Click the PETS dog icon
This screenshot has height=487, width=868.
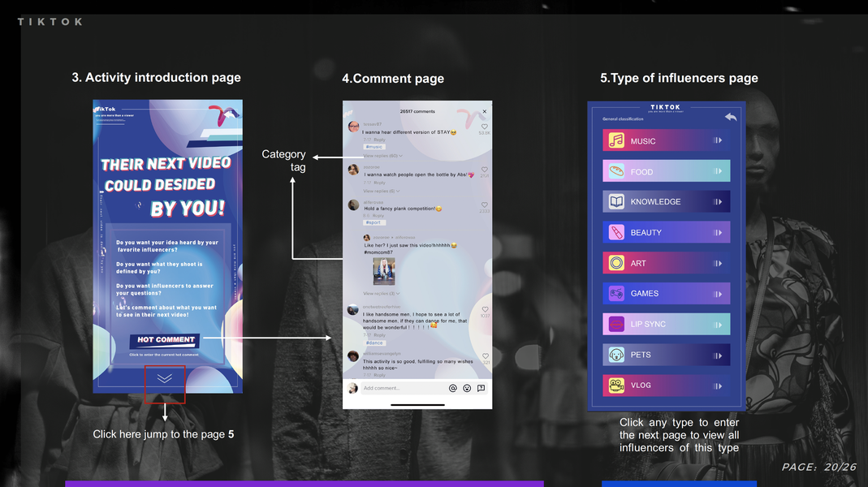point(616,355)
